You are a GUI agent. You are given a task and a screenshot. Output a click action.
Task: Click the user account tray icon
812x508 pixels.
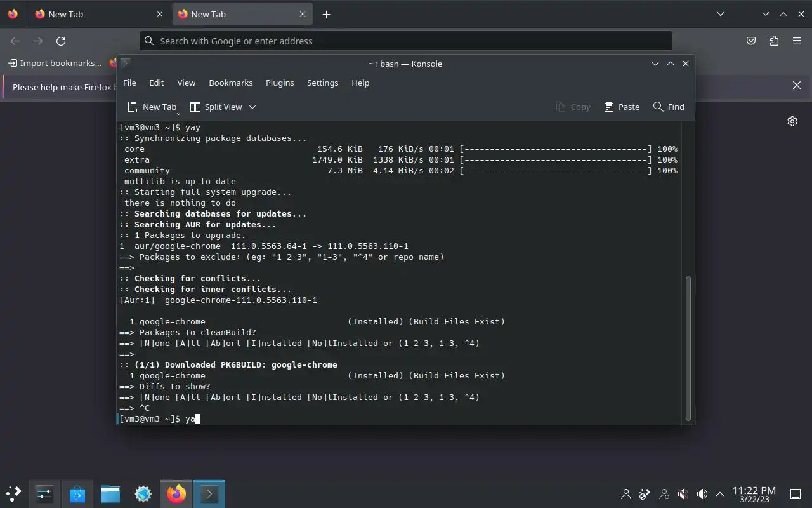point(626,494)
